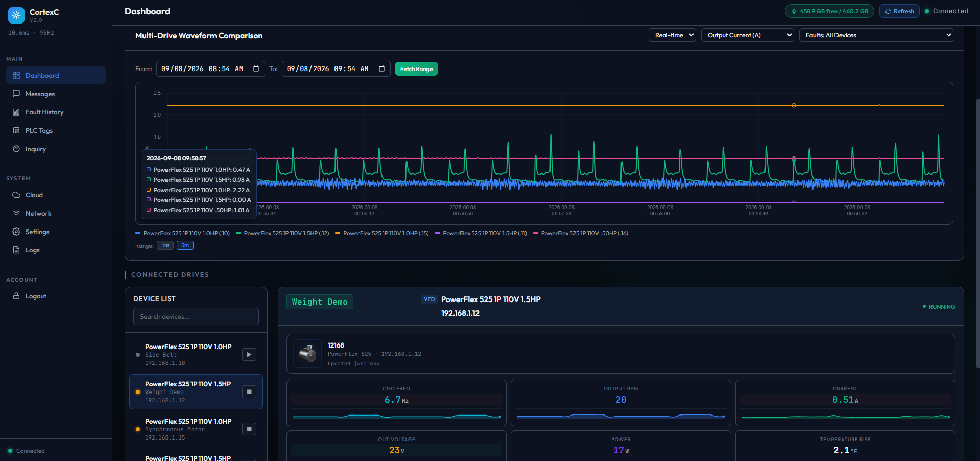Screen dimensions: 980x461
Task: Toggle legend series PowerFlex .50HP (.16)
Action: pos(581,233)
